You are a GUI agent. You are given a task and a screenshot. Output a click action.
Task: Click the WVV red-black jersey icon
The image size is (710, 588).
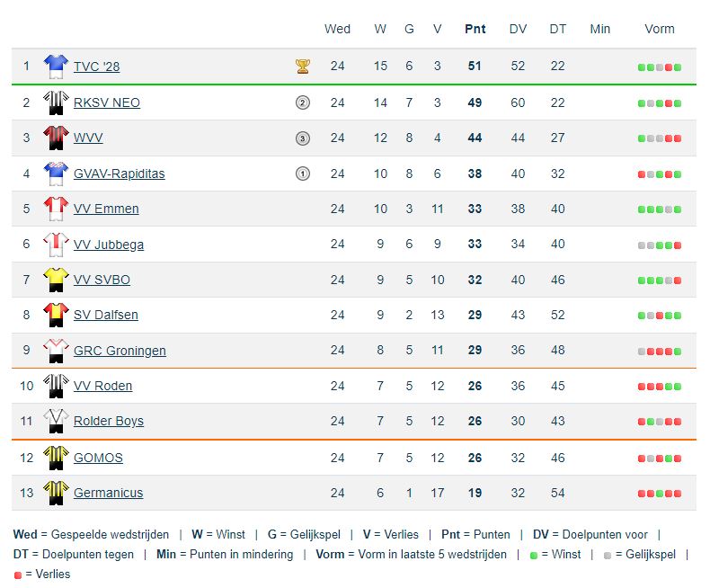pyautogui.click(x=56, y=138)
